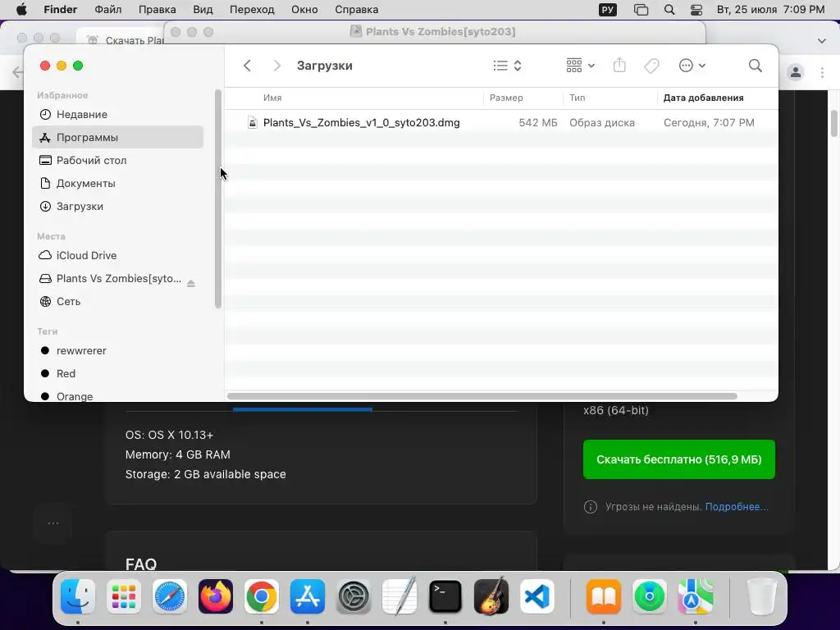
Task: Open Google Chrome from the Dock
Action: [262, 596]
